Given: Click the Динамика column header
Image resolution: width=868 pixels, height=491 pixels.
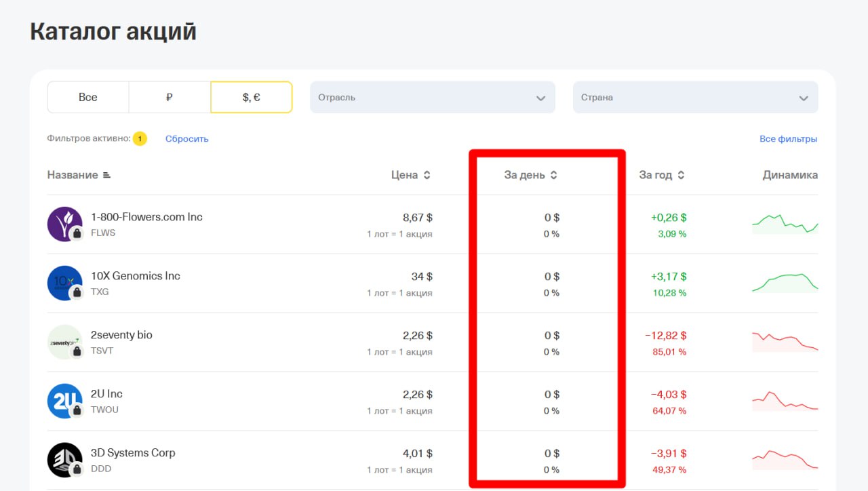Looking at the screenshot, I should (x=790, y=175).
